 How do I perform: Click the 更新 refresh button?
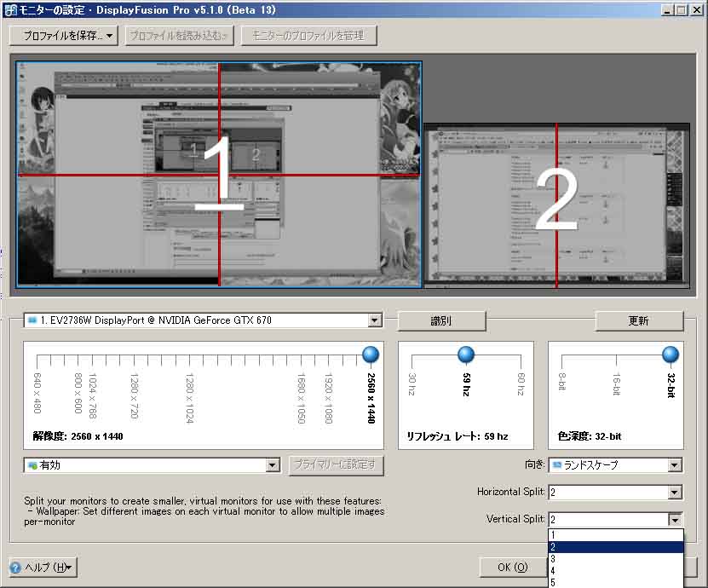[638, 320]
